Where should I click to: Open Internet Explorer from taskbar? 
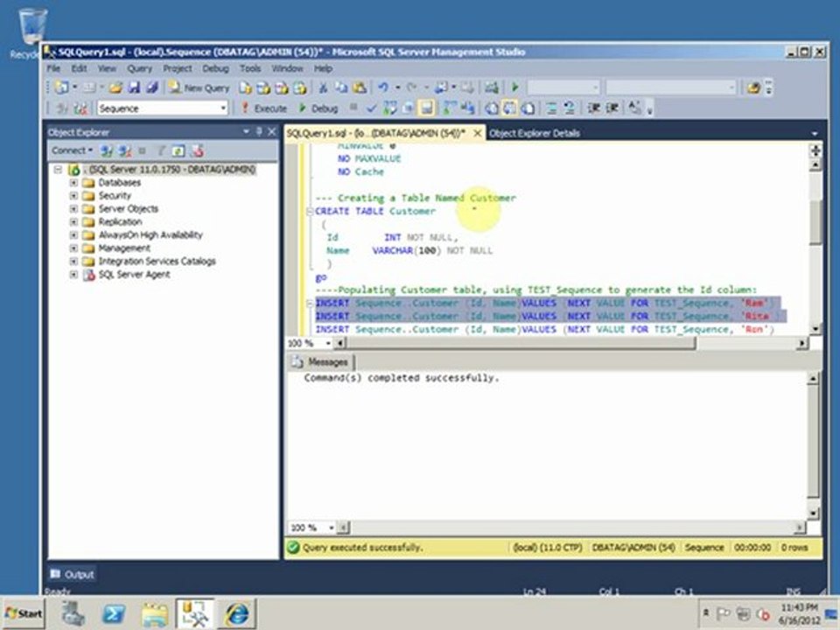click(x=237, y=613)
